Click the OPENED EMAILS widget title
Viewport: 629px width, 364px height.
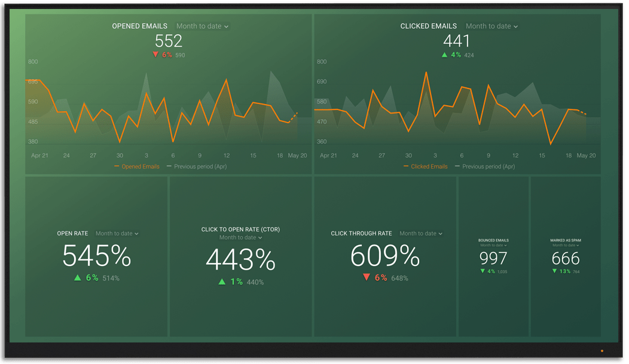tap(140, 26)
